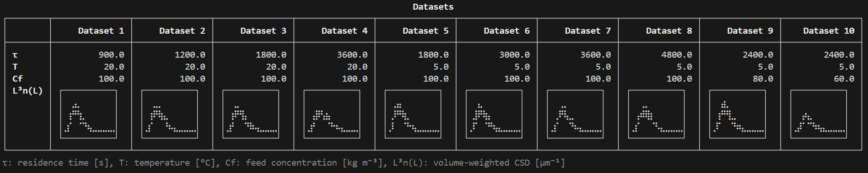Select the Dataset 3 column header
Viewport: 868px width, 173px height.
[x=263, y=31]
